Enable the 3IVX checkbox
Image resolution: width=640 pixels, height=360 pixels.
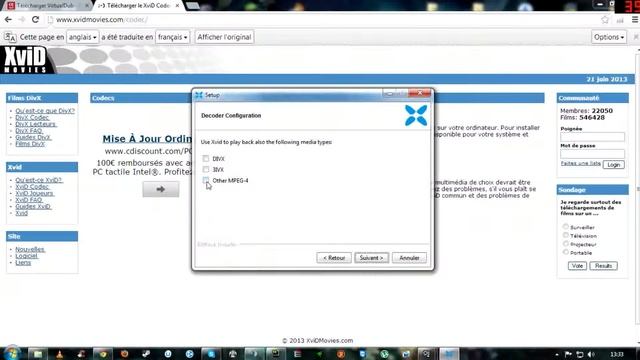point(206,169)
